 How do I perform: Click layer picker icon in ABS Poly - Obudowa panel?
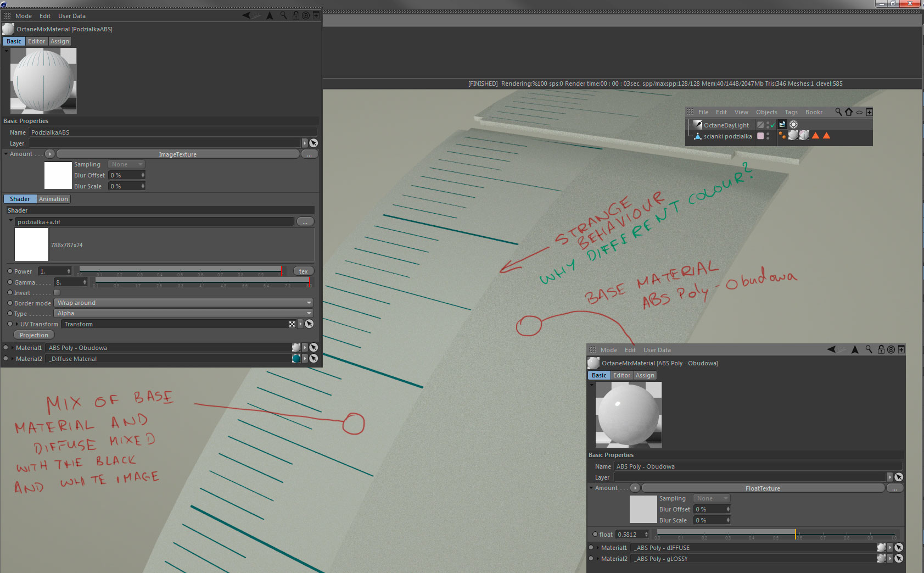click(899, 477)
